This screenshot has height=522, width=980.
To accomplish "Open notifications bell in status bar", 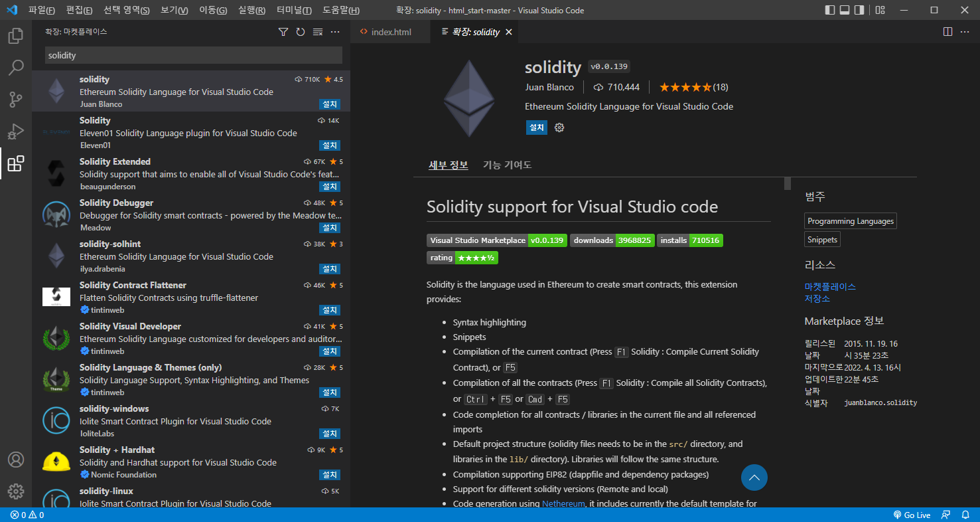I will coord(965,515).
